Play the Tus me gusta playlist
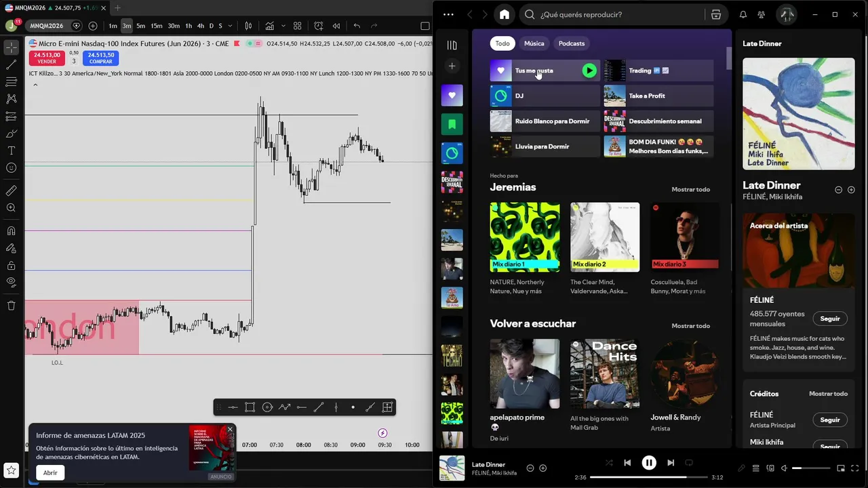Image resolution: width=868 pixels, height=488 pixels. [589, 70]
